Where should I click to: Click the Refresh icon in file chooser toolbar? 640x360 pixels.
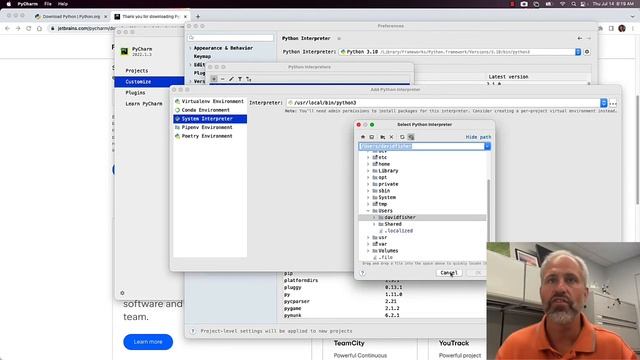[x=402, y=137]
